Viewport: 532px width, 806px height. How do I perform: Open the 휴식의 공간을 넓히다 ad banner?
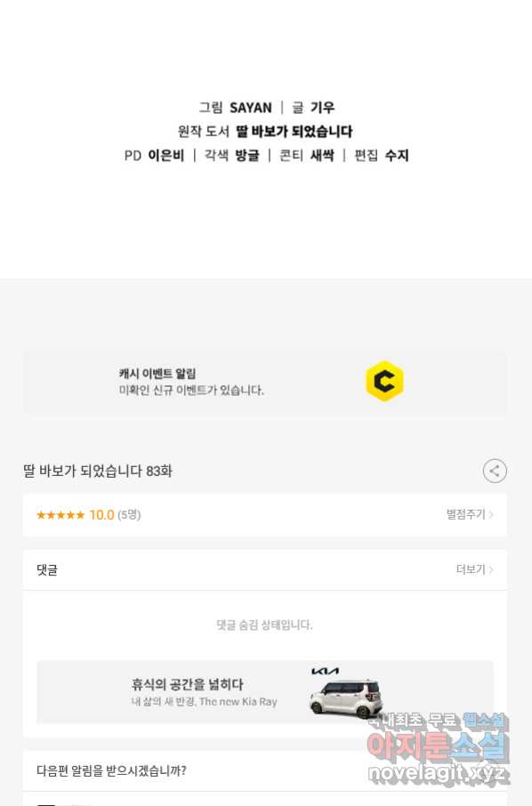pos(265,692)
